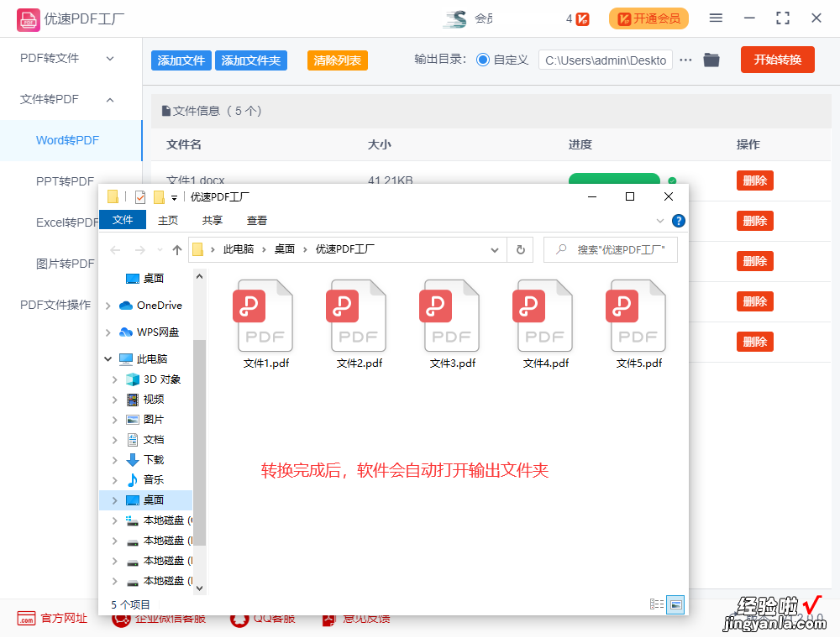Expand 图片 tree node
Image resolution: width=840 pixels, height=638 pixels.
point(114,420)
